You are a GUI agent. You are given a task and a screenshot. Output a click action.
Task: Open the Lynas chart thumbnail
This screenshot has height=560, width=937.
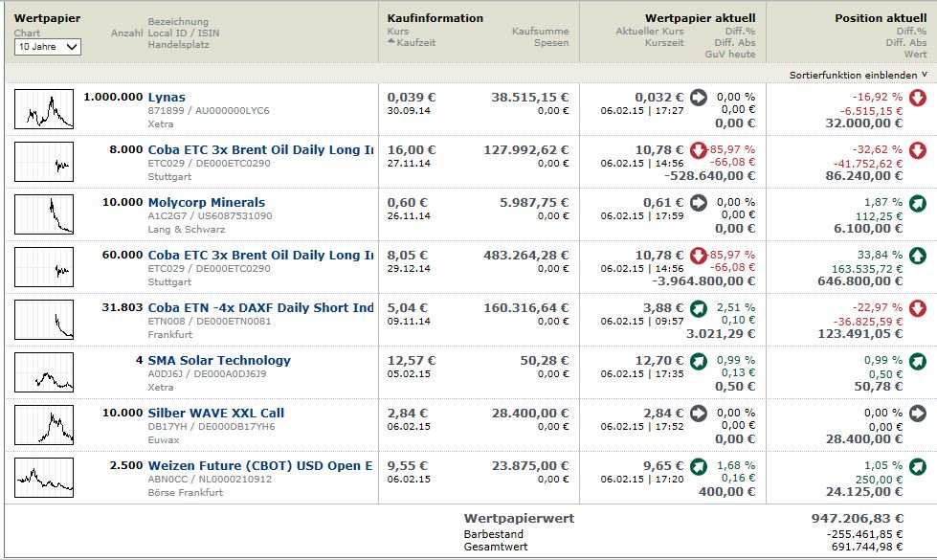(x=44, y=109)
